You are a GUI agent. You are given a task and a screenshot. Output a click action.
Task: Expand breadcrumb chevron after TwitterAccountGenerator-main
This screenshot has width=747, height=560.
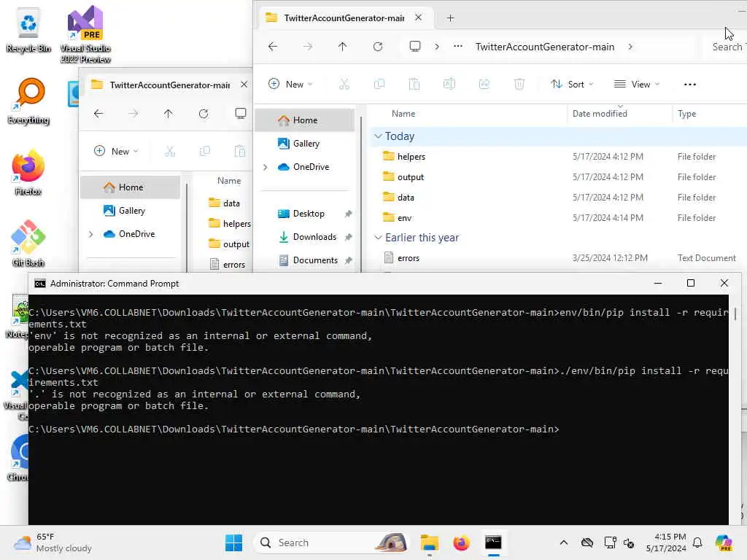click(630, 47)
